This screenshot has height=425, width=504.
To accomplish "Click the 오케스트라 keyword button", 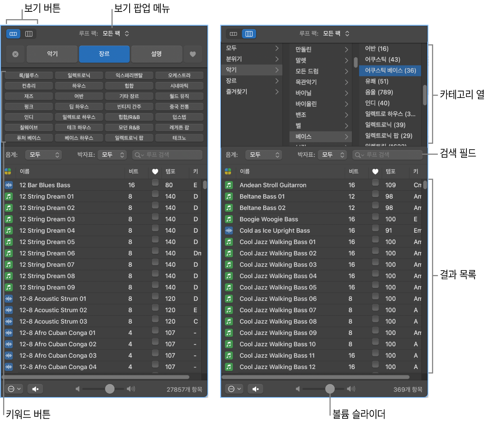I will click(179, 75).
